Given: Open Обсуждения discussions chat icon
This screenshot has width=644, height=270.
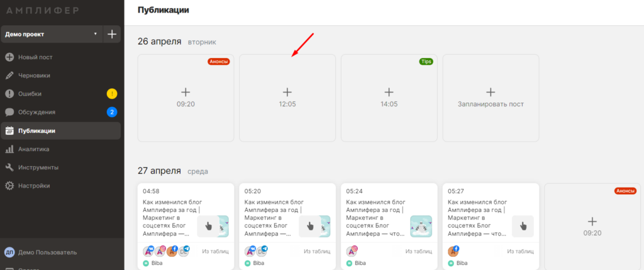Looking at the screenshot, I should 9,112.
